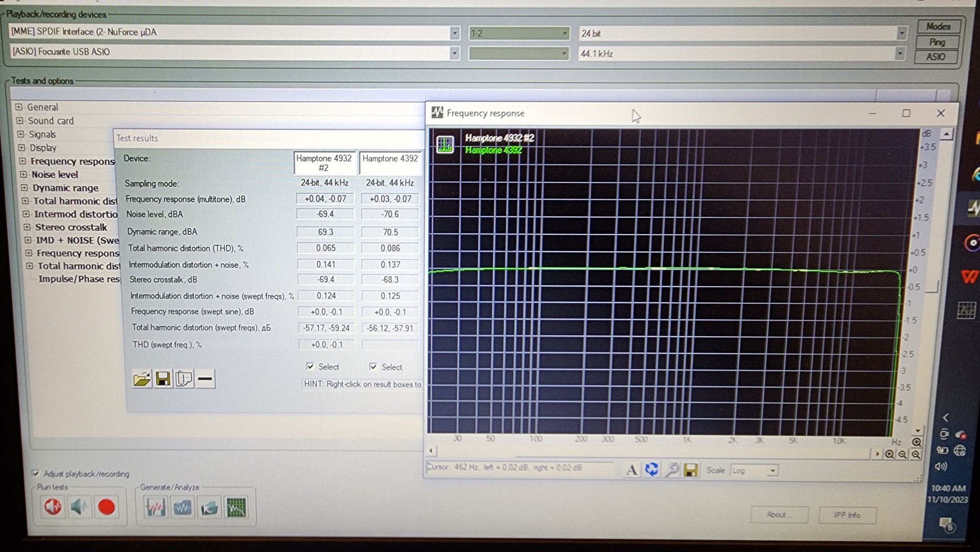The height and width of the screenshot is (552, 980).
Task: Expand the Stereo crosstalk tree node
Action: point(27,227)
